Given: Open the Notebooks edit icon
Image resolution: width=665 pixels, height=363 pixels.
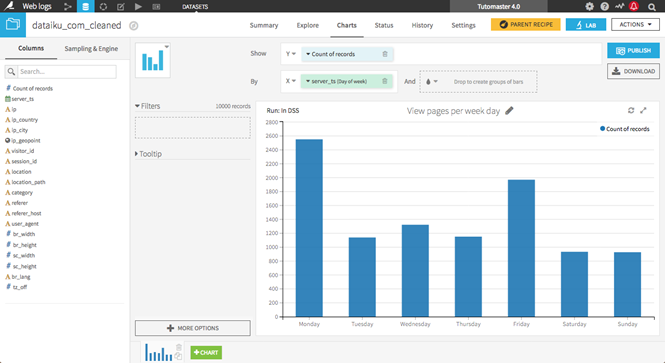Looking at the screenshot, I should [120, 6].
